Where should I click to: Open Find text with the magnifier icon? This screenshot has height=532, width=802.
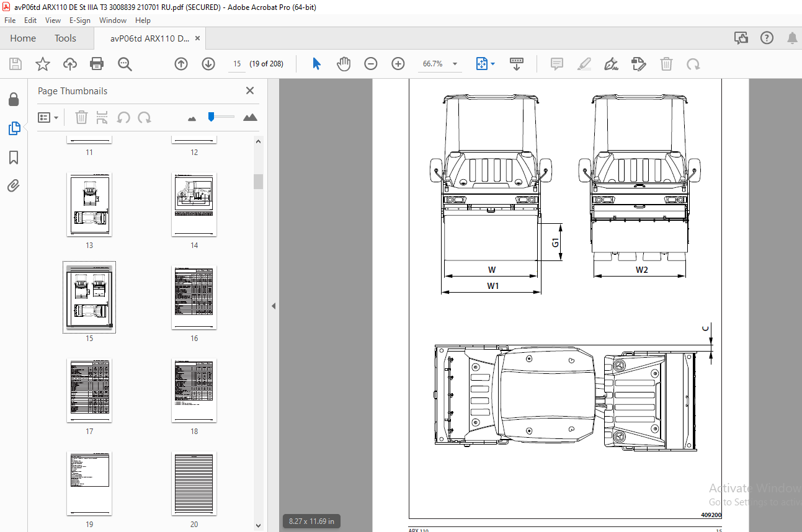[125, 64]
